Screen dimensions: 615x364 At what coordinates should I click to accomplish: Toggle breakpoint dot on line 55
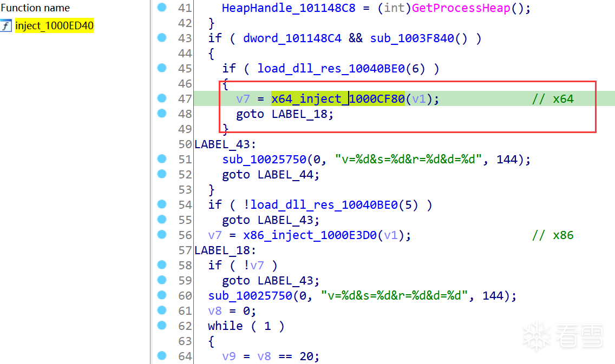[x=161, y=220]
